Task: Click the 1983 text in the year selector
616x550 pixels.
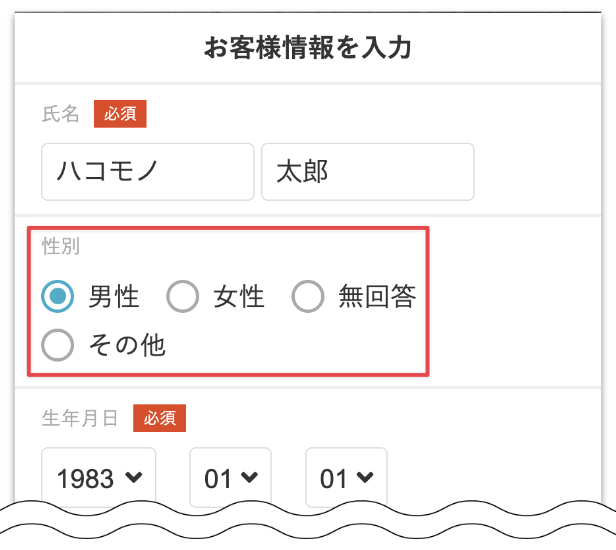Action: [x=86, y=478]
